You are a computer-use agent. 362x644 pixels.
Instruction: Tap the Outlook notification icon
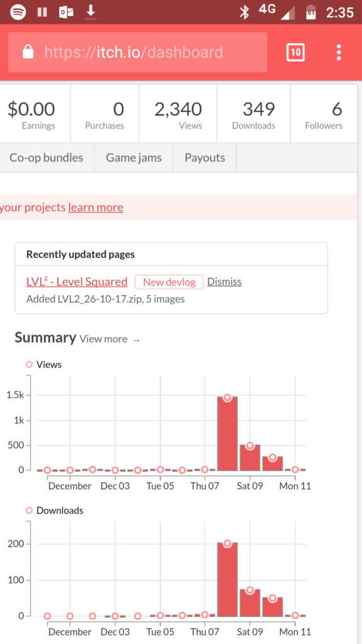[x=66, y=13]
